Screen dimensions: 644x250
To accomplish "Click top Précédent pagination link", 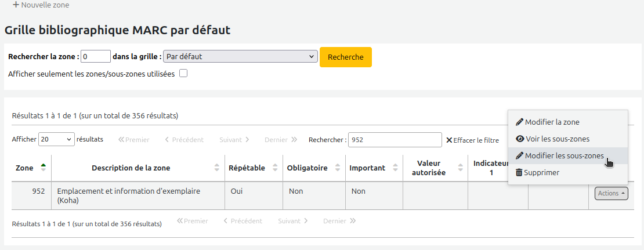I will (x=184, y=140).
